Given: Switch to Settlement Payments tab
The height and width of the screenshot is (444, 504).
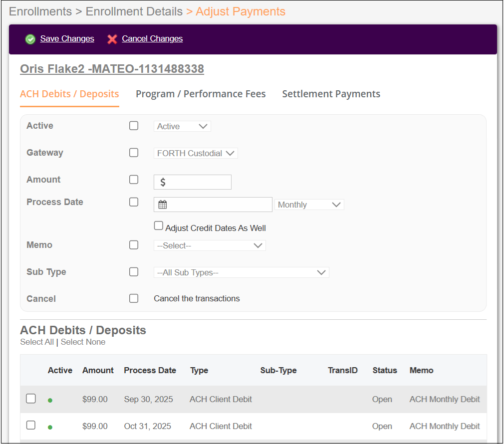Looking at the screenshot, I should [331, 94].
